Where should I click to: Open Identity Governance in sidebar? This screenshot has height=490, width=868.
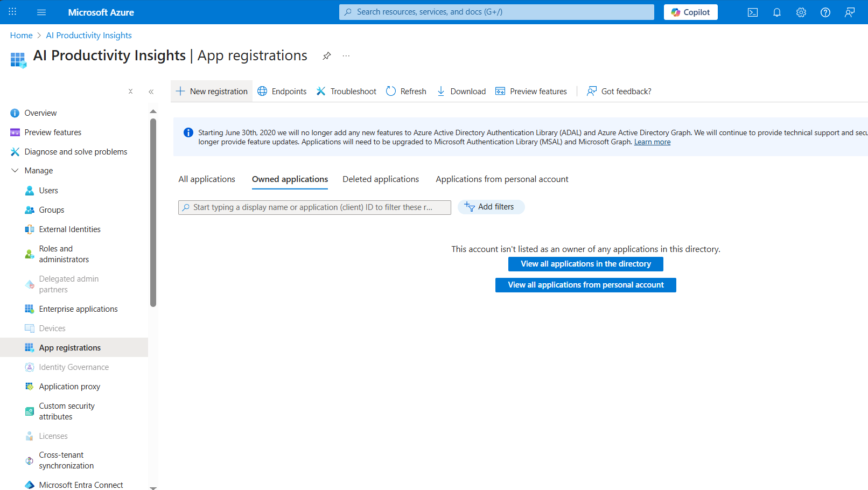[74, 367]
